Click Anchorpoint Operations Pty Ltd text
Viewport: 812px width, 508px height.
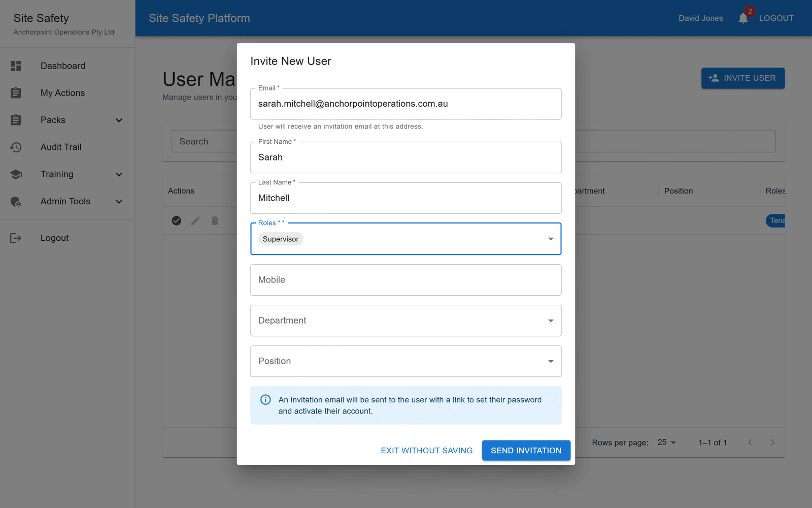point(64,32)
